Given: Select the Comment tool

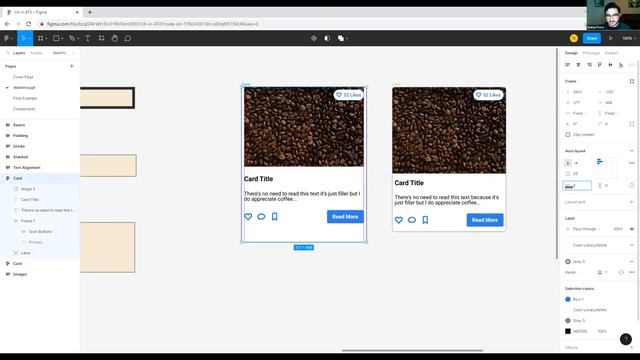Looking at the screenshot, I should (x=128, y=38).
